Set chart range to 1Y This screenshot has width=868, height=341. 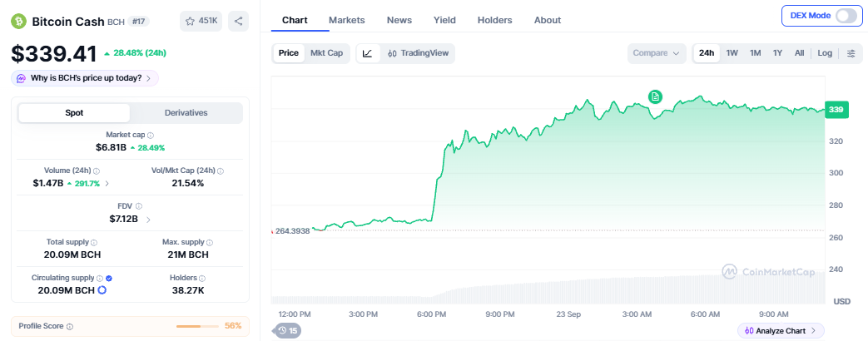click(777, 53)
